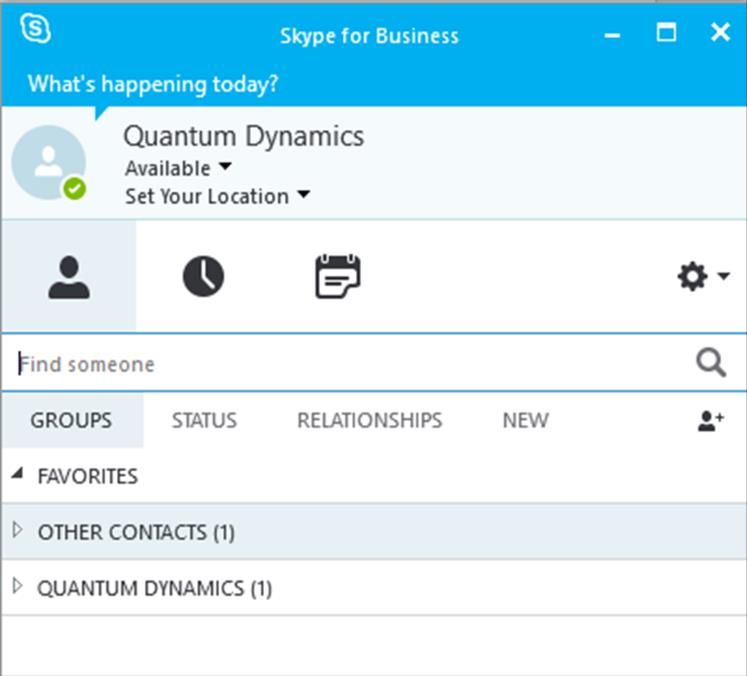Click the Add a Contact icon
The height and width of the screenshot is (676, 747).
click(x=711, y=421)
